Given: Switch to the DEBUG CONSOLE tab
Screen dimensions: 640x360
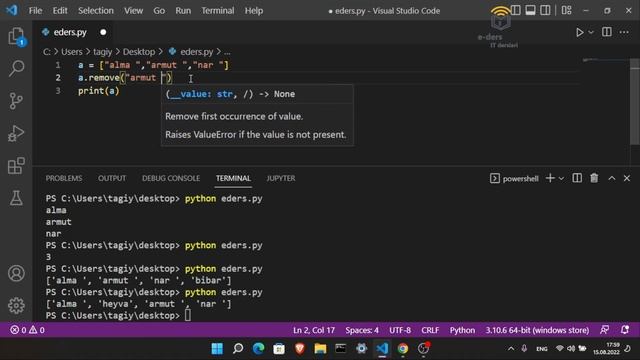Looking at the screenshot, I should pyautogui.click(x=171, y=178).
